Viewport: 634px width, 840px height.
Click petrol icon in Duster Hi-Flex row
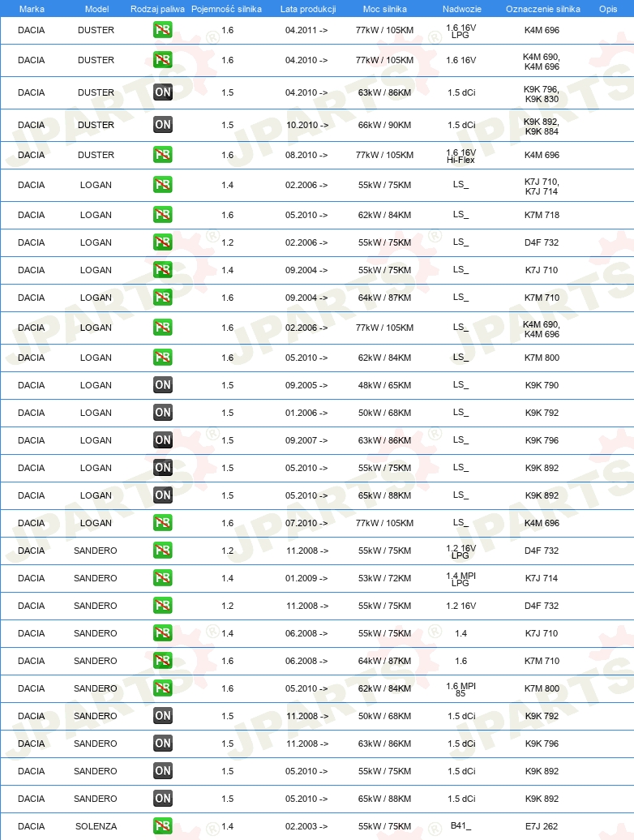click(x=163, y=155)
